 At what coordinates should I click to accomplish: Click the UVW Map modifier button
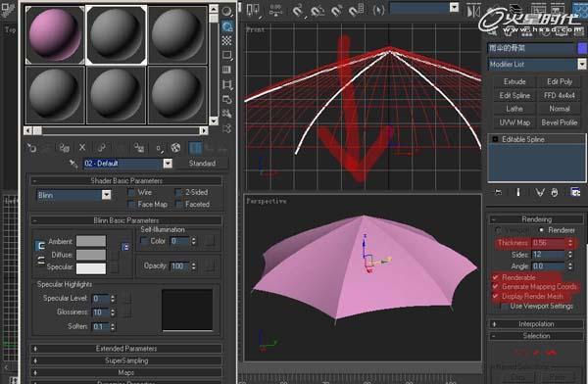pyautogui.click(x=514, y=122)
